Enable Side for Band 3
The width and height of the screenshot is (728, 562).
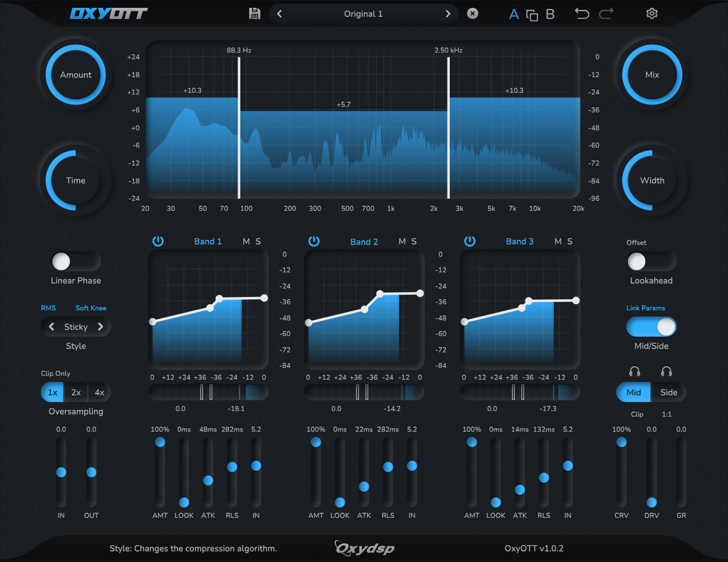570,242
